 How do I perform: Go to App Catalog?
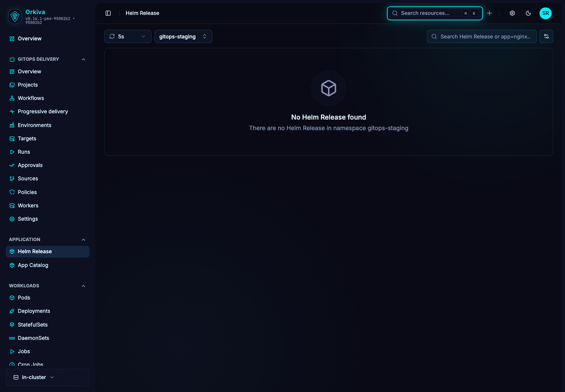(47, 265)
